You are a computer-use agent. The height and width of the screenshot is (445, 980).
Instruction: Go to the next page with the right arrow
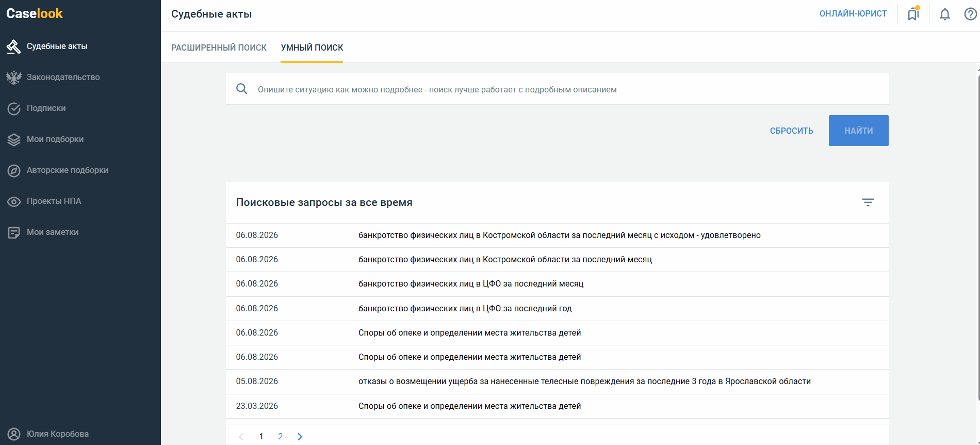coord(300,437)
